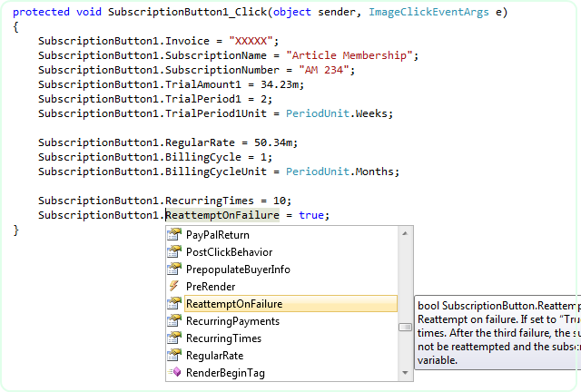The image size is (581, 392).
Task: Click the property icon beside PostClickBehavior
Action: (174, 252)
